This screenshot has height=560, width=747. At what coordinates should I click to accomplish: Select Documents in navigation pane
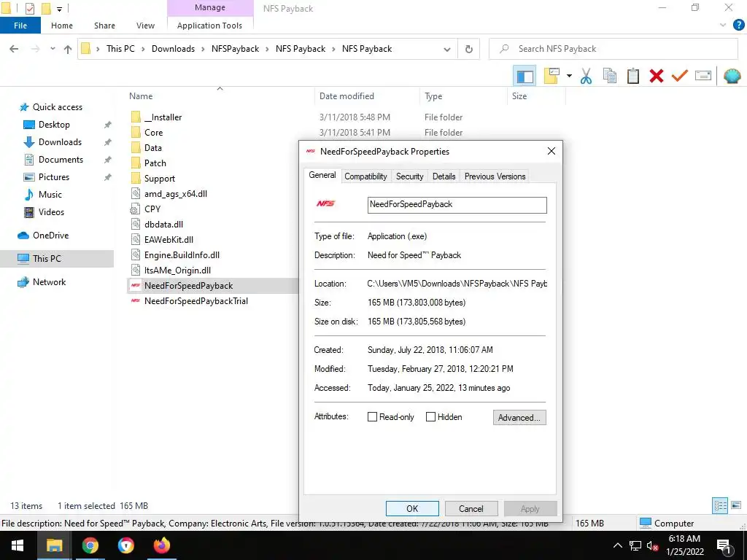61,160
